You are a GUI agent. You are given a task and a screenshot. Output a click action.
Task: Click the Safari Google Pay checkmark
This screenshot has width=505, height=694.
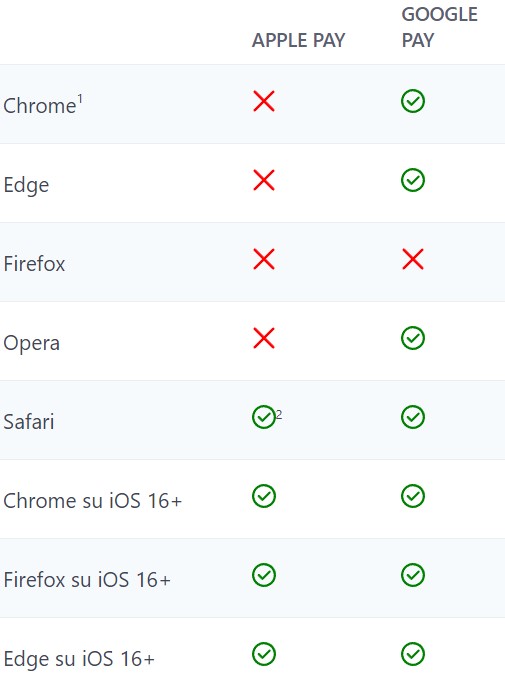(x=413, y=417)
